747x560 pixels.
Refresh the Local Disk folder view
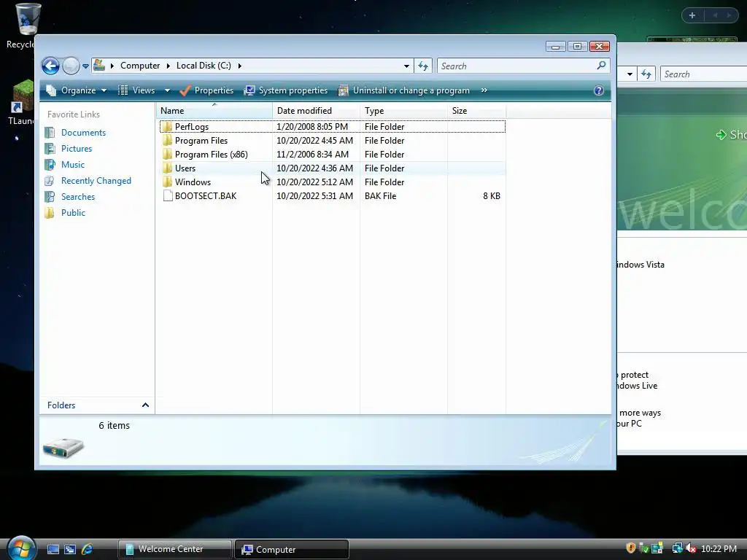[423, 66]
